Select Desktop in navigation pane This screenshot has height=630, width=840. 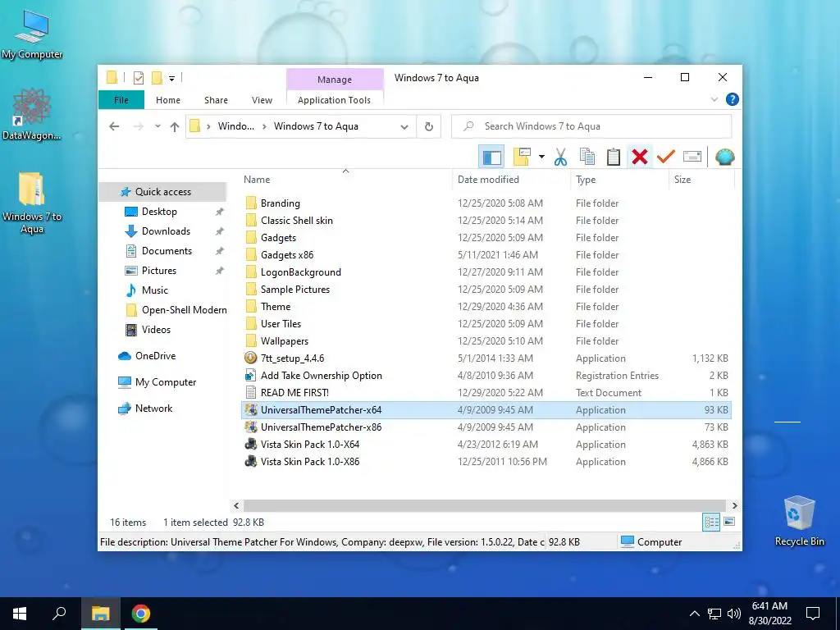[159, 212]
